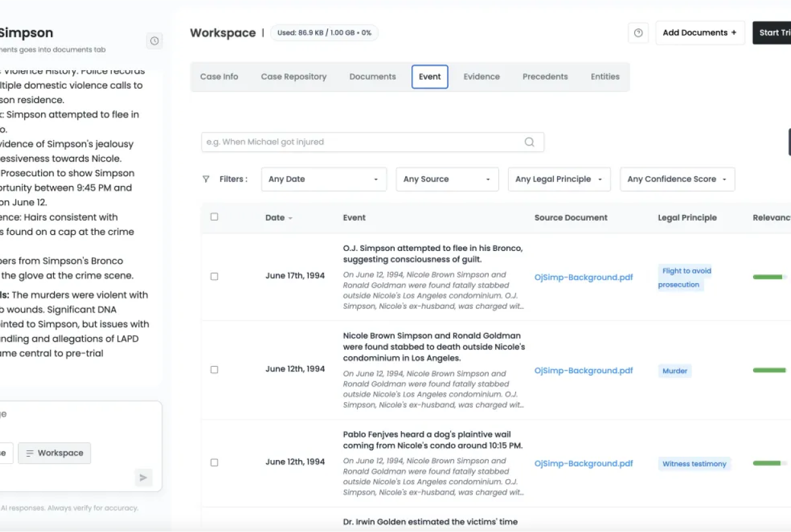The height and width of the screenshot is (532, 791).
Task: Open the help question mark icon
Action: point(638,33)
